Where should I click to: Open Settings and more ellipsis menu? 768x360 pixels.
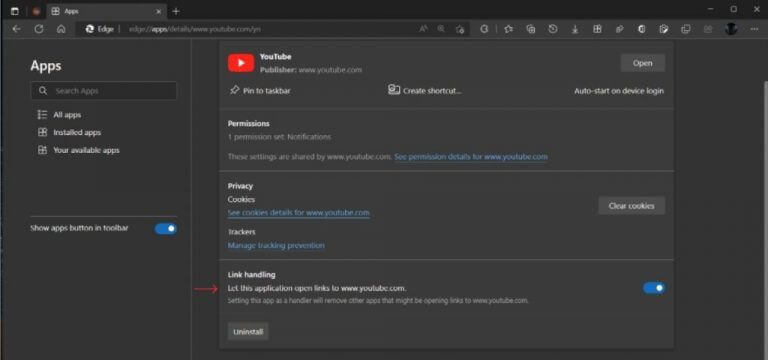click(754, 29)
